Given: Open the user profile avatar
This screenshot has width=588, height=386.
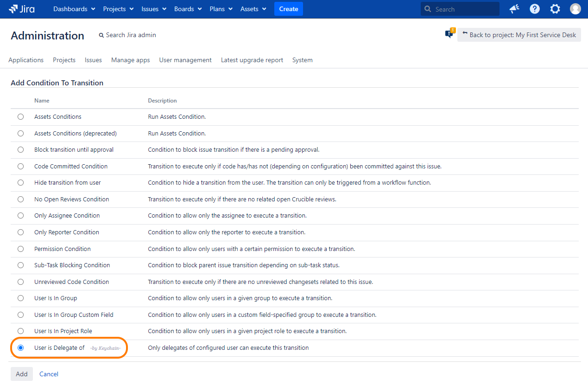Looking at the screenshot, I should pos(575,9).
